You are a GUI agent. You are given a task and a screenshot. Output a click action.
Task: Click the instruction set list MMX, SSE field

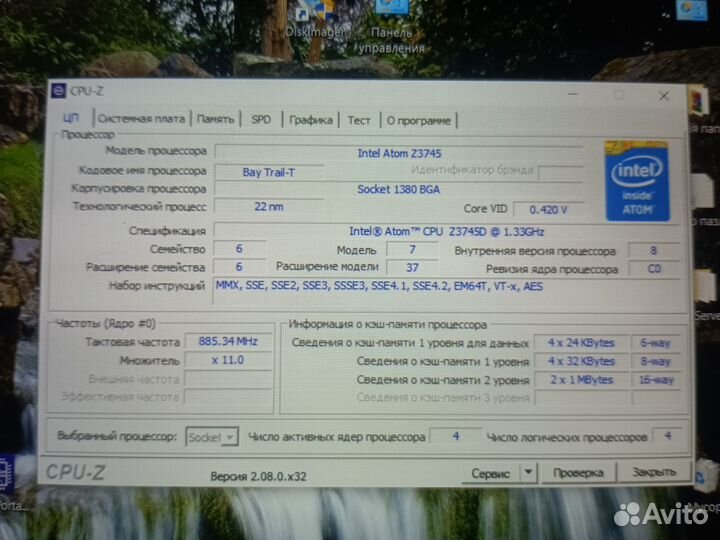point(446,291)
